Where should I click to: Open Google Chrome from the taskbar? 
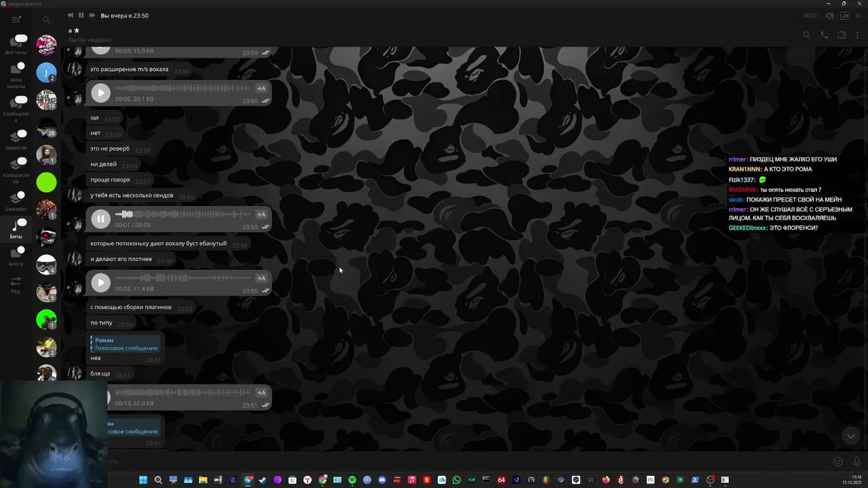point(323,480)
